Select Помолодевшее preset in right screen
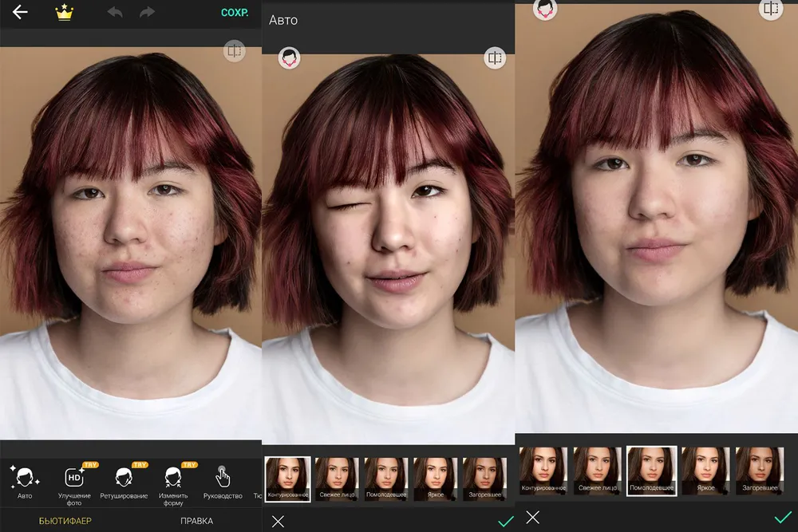 tap(651, 471)
